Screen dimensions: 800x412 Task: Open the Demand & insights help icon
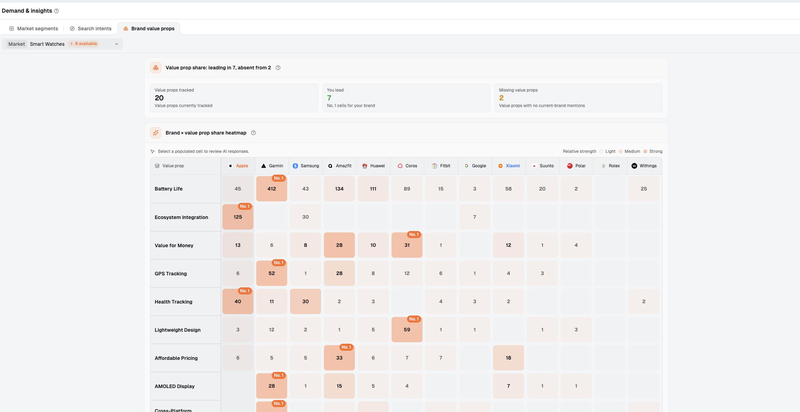click(x=56, y=11)
